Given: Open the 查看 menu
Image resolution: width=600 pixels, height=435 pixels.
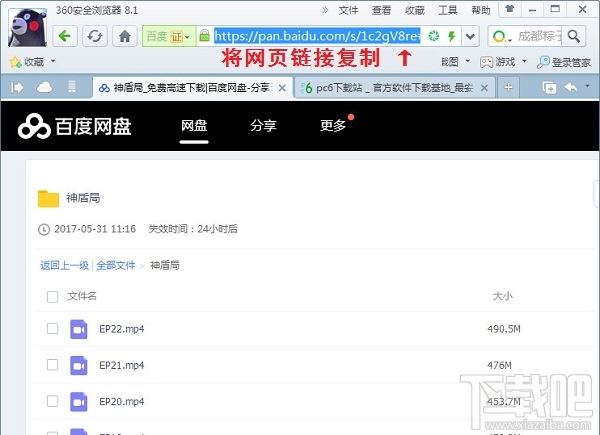Looking at the screenshot, I should pyautogui.click(x=382, y=10).
